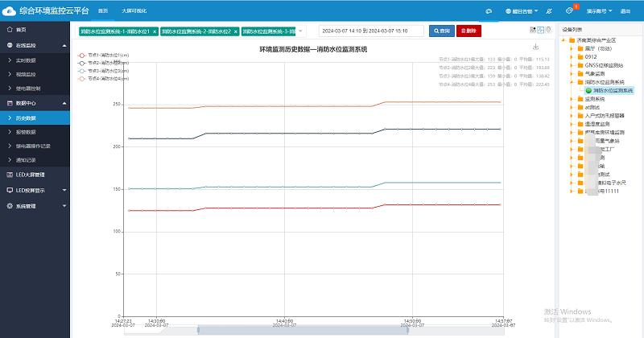
Task: Click the 查询 search button
Action: tap(440, 31)
